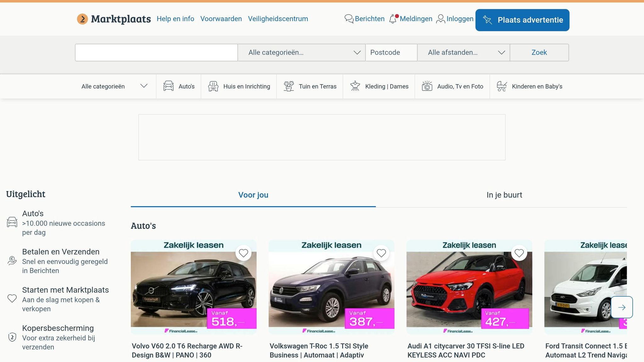Viewport: 644px width, 362px height.
Task: Show next cars with the arrow button
Action: click(x=622, y=307)
